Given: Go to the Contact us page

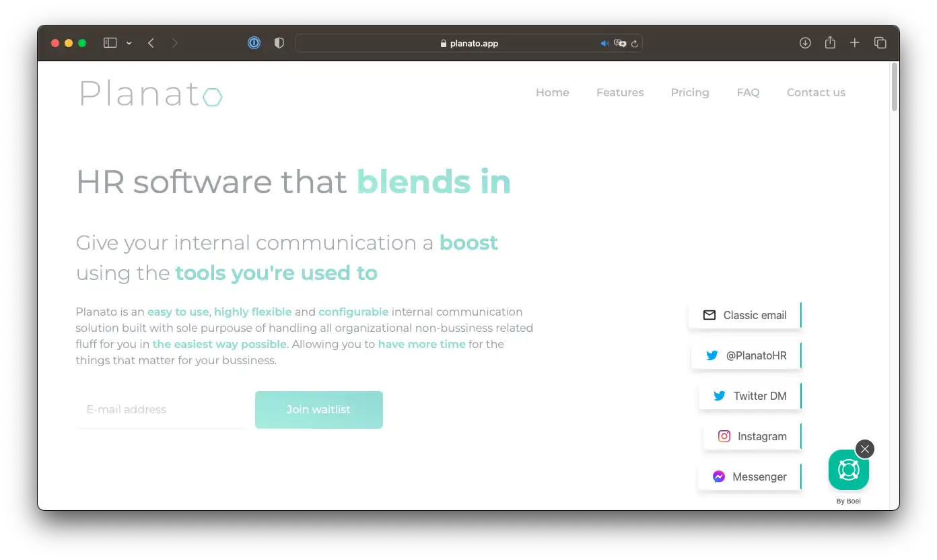Looking at the screenshot, I should pos(816,93).
